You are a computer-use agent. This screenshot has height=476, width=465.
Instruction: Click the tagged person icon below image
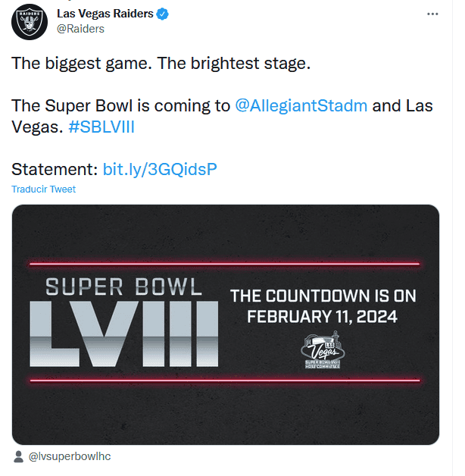19,456
